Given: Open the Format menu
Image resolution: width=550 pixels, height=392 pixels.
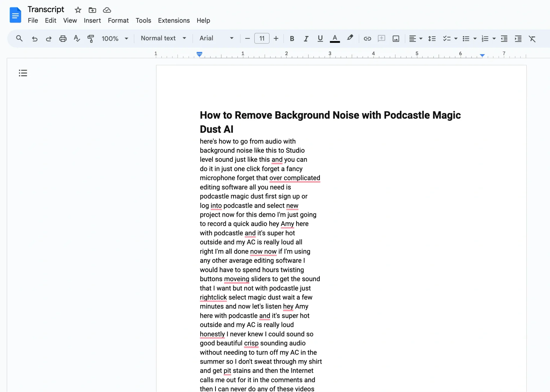Looking at the screenshot, I should [118, 20].
